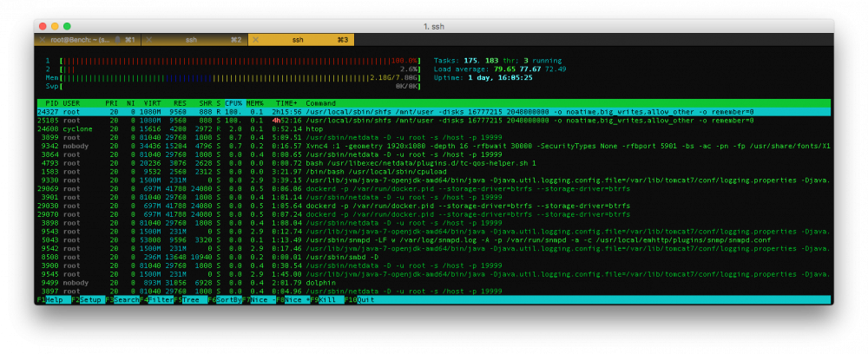Select Xvnc4 process PID 9342
868x354 pixels.
coord(434,146)
